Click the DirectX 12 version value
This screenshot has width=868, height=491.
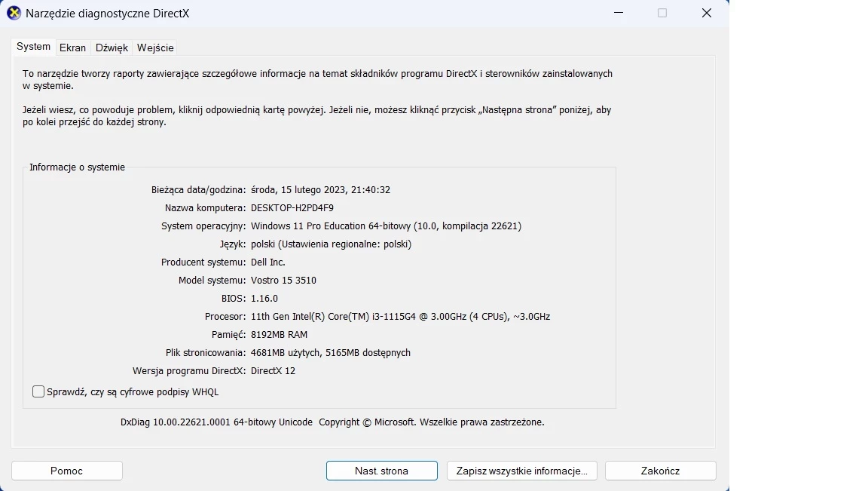click(x=273, y=371)
